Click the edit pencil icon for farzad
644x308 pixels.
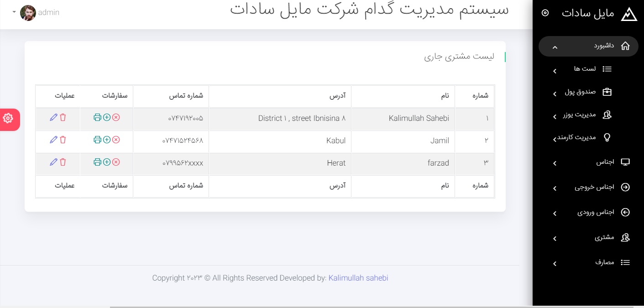53,162
